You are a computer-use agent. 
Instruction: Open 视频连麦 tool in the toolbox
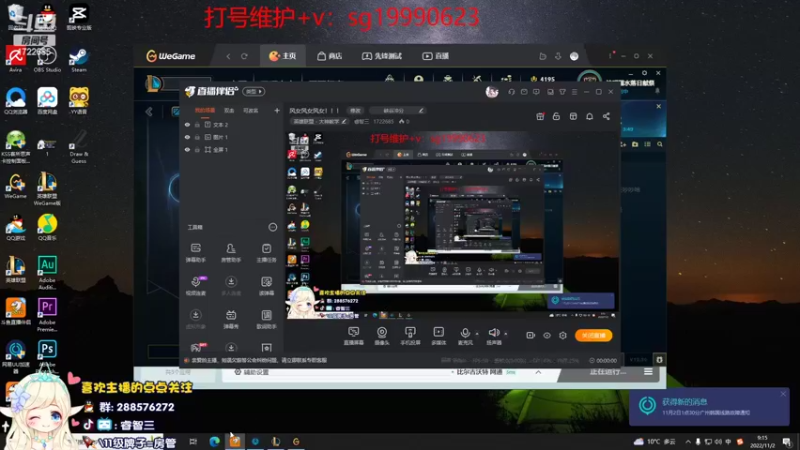[x=195, y=286]
